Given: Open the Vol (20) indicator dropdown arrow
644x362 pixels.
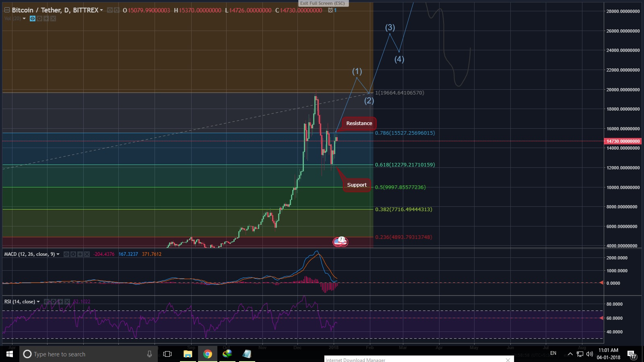Looking at the screenshot, I should coord(24,19).
